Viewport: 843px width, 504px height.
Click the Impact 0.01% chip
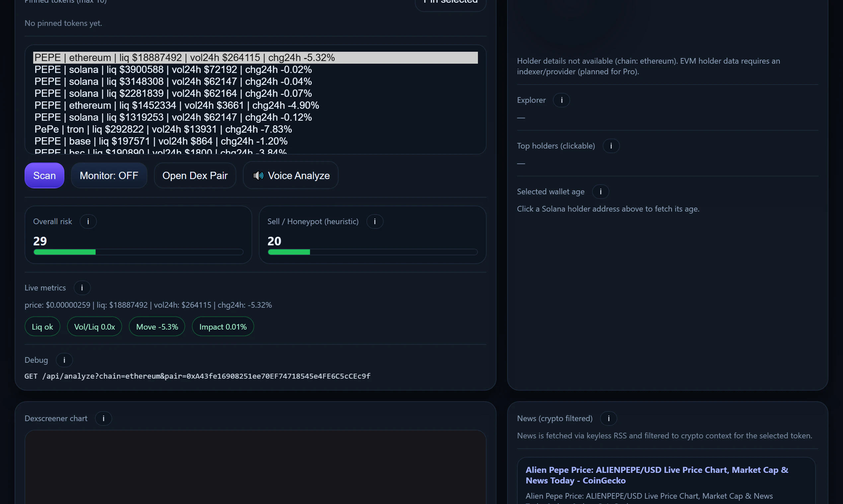(223, 327)
